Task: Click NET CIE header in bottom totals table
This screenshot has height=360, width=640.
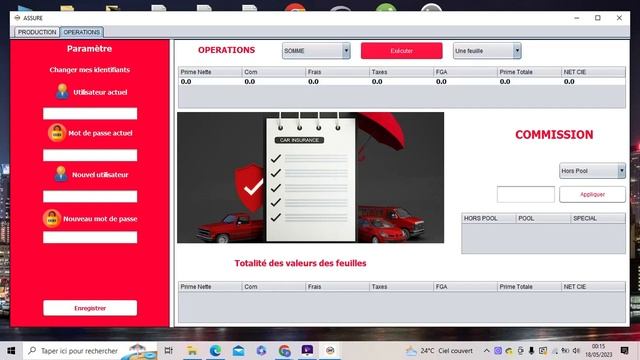Action: (x=593, y=287)
